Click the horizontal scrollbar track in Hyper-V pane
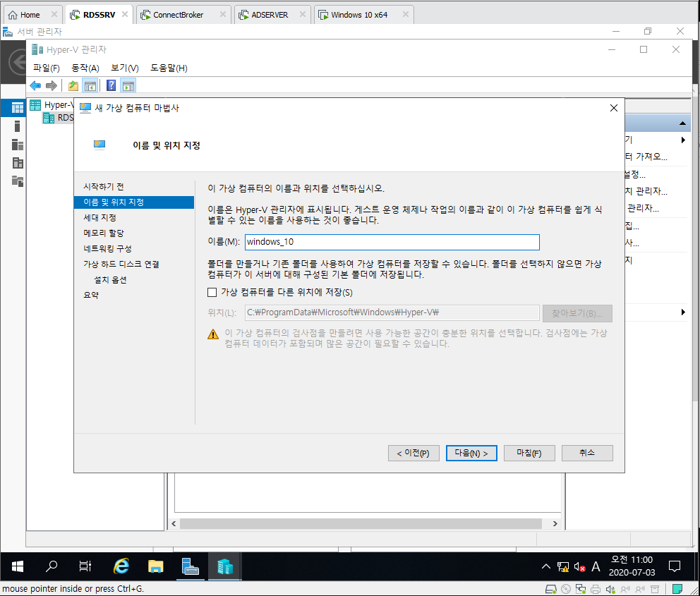Viewport: 700px width, 596px height. (361, 524)
